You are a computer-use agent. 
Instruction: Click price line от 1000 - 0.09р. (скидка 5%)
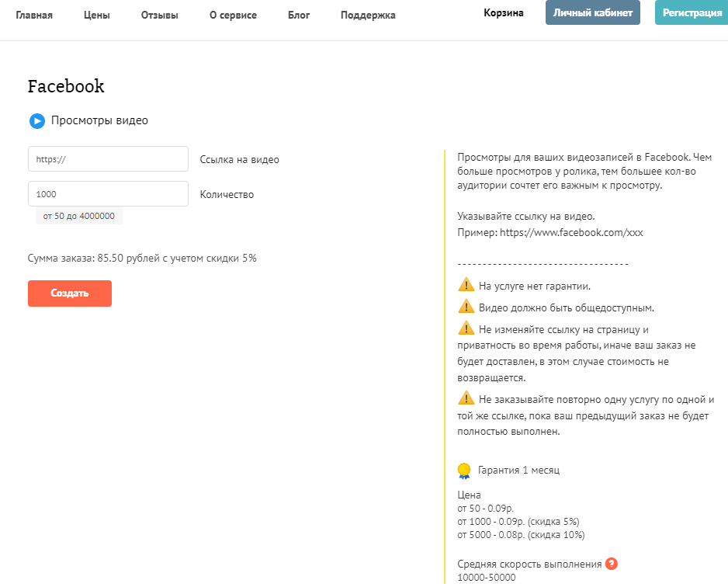click(x=518, y=522)
